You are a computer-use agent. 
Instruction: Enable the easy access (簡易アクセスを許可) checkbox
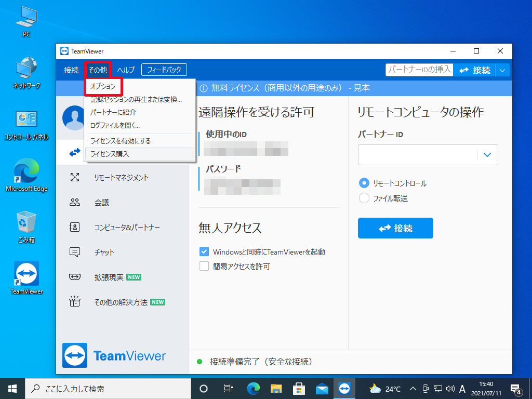204,267
